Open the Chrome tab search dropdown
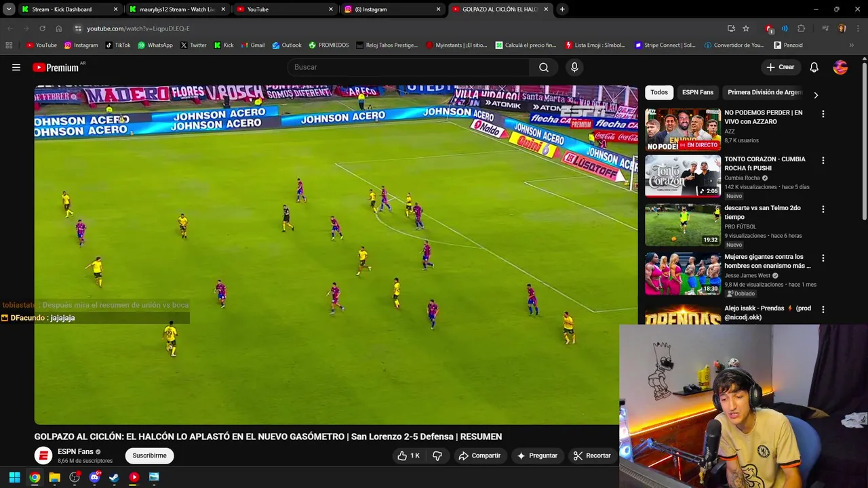 [x=8, y=9]
